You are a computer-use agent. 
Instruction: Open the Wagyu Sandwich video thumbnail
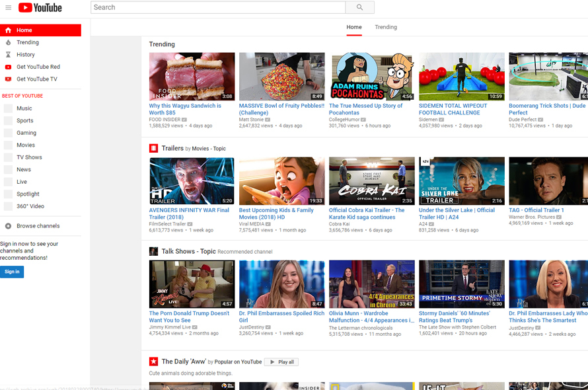click(192, 76)
